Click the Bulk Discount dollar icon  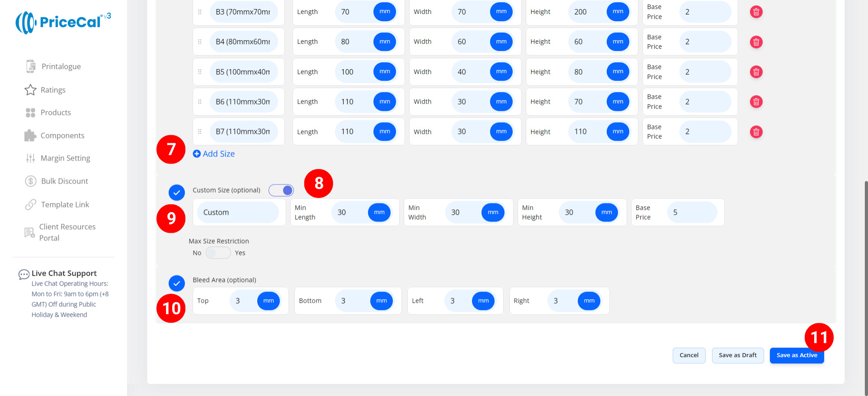point(30,181)
